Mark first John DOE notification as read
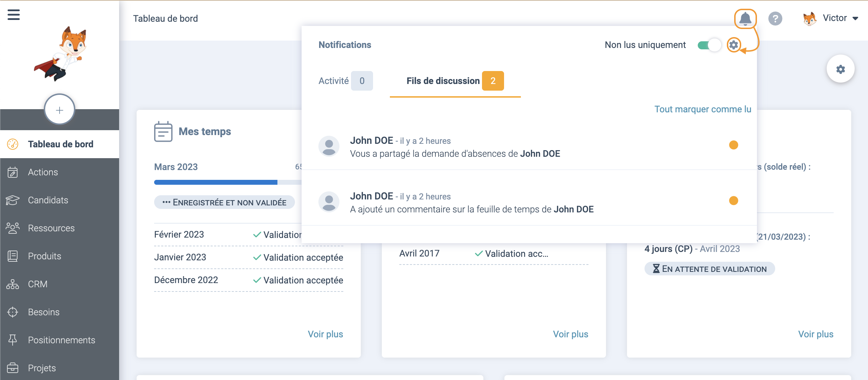 click(x=733, y=145)
